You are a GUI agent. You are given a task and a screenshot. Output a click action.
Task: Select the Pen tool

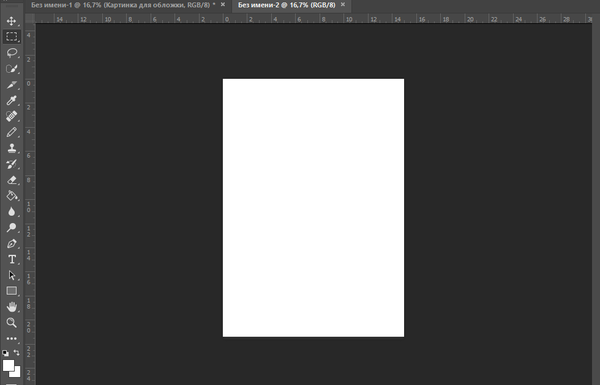[11, 244]
